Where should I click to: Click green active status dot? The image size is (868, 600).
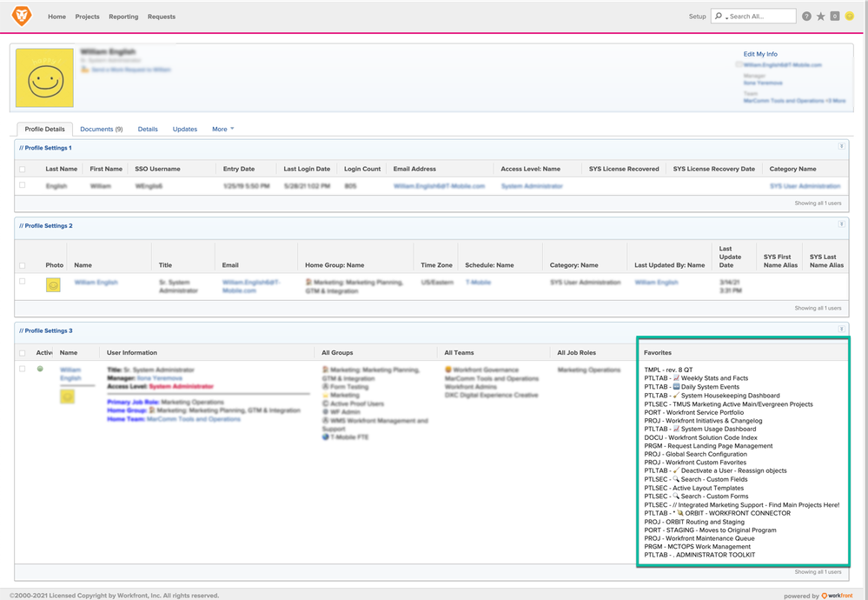pos(39,370)
